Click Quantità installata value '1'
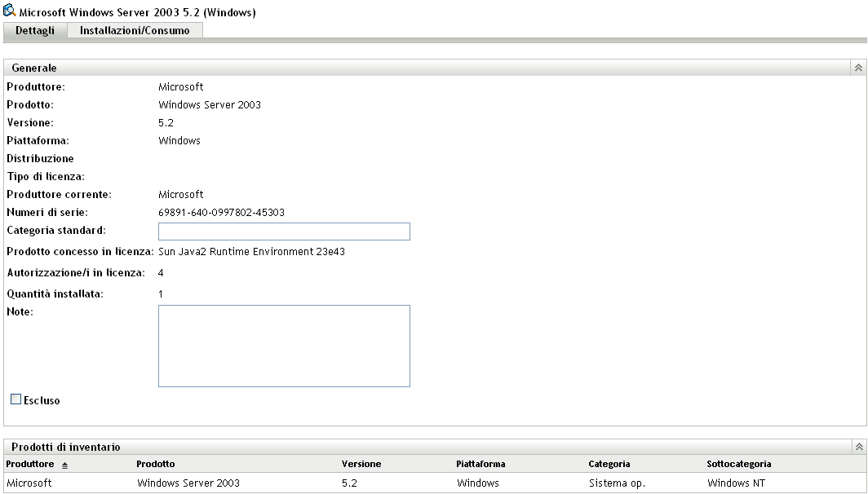868x494 pixels. pyautogui.click(x=161, y=293)
